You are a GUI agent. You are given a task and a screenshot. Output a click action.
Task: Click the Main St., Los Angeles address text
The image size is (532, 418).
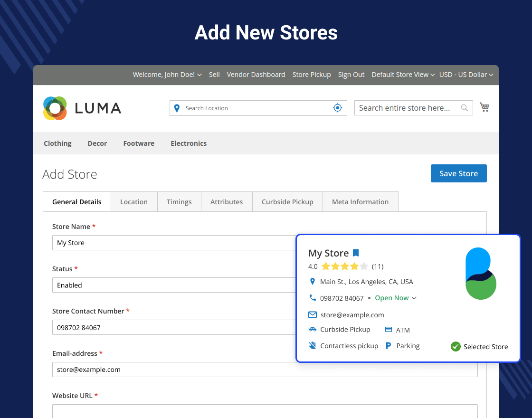coord(366,282)
